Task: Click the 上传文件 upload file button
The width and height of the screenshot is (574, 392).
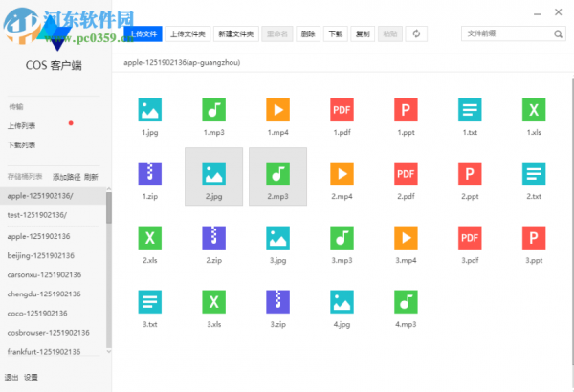Action: coord(143,33)
